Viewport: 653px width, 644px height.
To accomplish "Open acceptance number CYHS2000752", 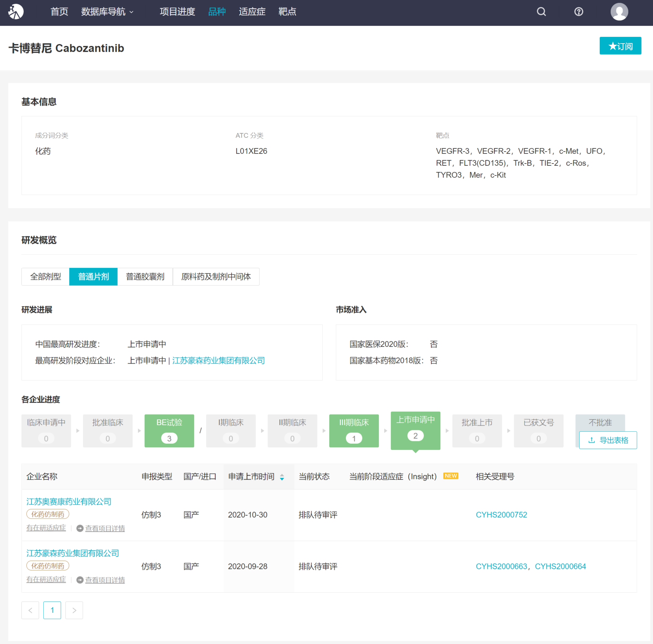I will (x=501, y=515).
